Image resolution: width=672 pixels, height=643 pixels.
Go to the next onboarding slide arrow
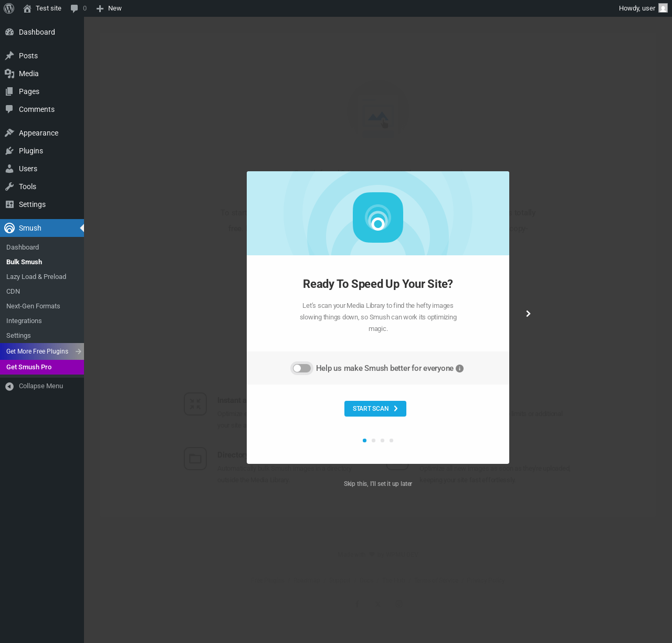click(x=528, y=314)
